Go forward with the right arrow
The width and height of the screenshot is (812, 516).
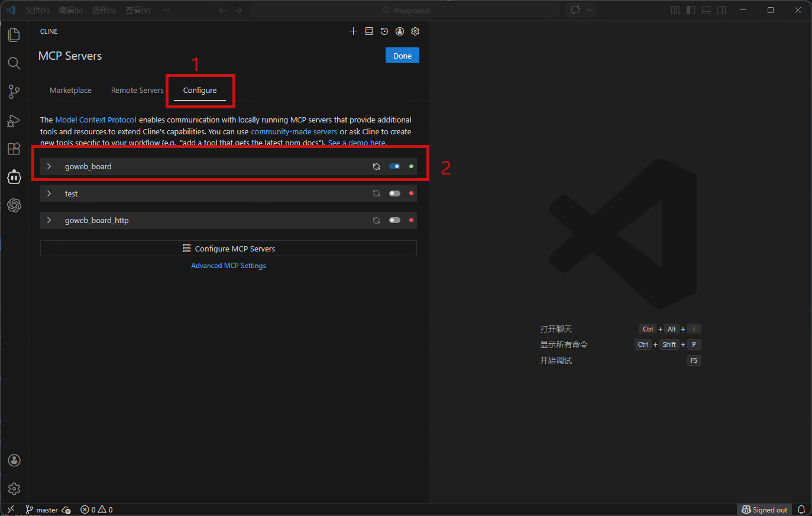(x=238, y=10)
